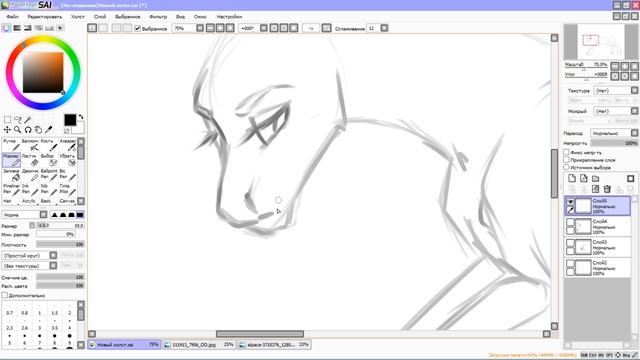Click zoom out minus button in navigator

(615, 66)
